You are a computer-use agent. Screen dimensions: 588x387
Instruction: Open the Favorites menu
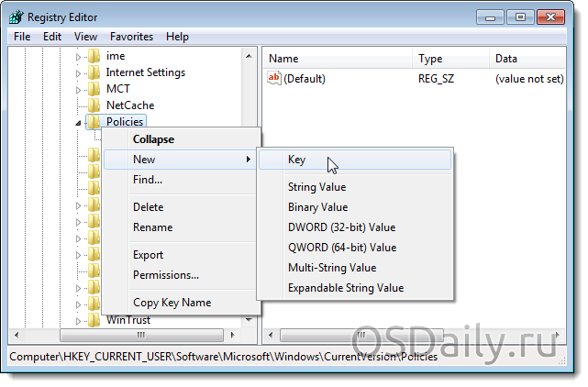131,37
